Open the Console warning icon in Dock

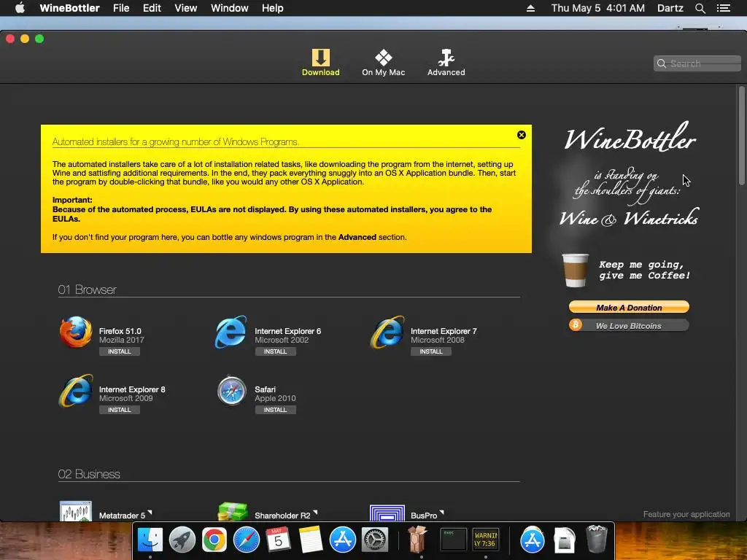point(485,540)
